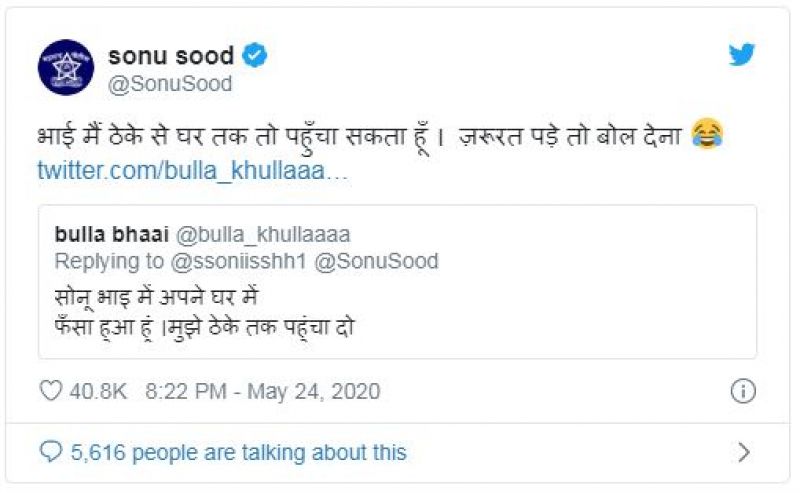Click @SonuSood in the quoted reply line
This screenshot has width=800, height=493.
[x=378, y=261]
